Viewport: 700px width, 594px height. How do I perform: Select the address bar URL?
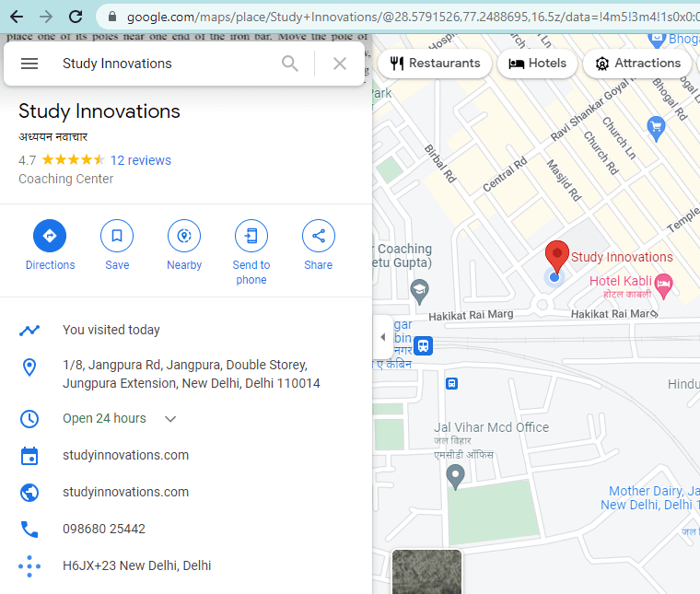pyautogui.click(x=413, y=17)
